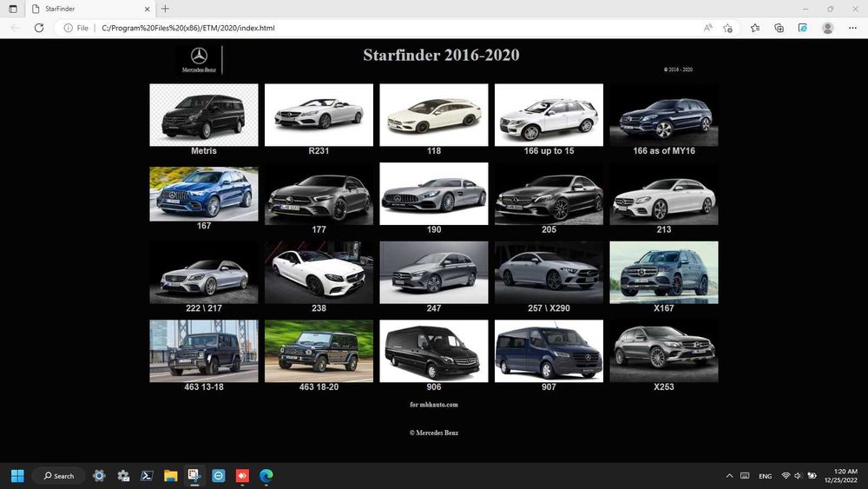This screenshot has width=868, height=489.
Task: Open a new tab with plus button
Action: point(165,9)
